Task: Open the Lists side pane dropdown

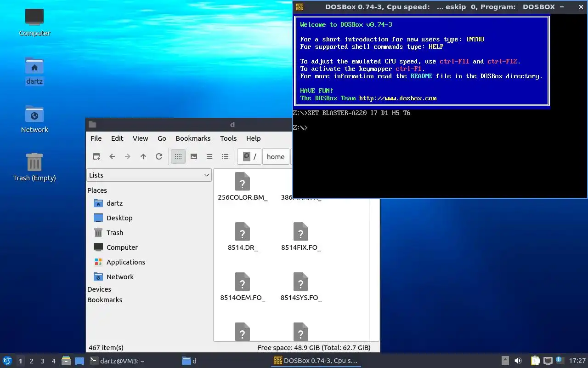Action: (149, 175)
